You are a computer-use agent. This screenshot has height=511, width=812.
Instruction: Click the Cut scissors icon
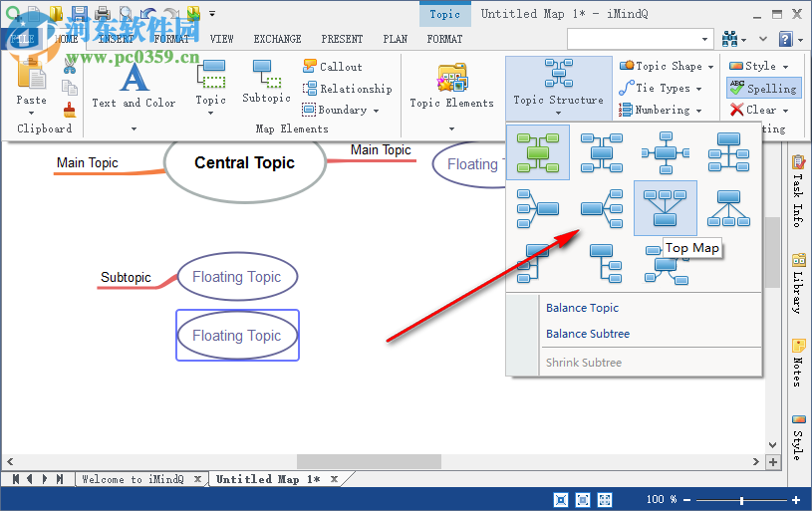[70, 65]
